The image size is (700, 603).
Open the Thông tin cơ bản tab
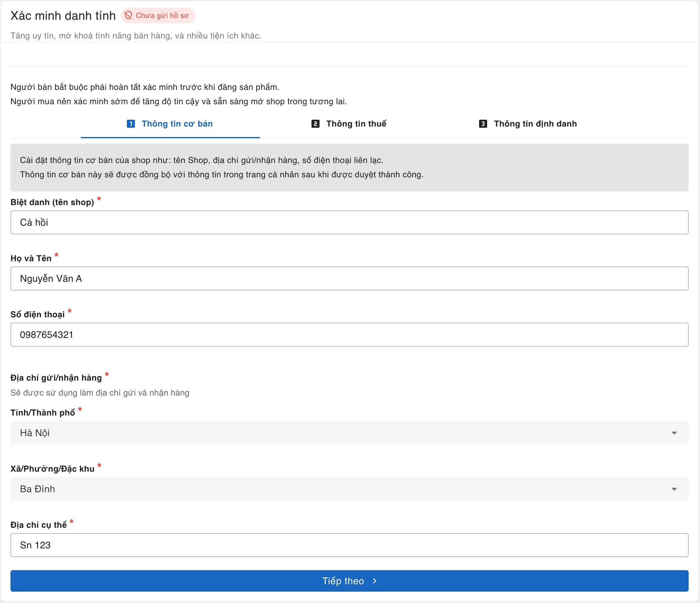pyautogui.click(x=170, y=124)
